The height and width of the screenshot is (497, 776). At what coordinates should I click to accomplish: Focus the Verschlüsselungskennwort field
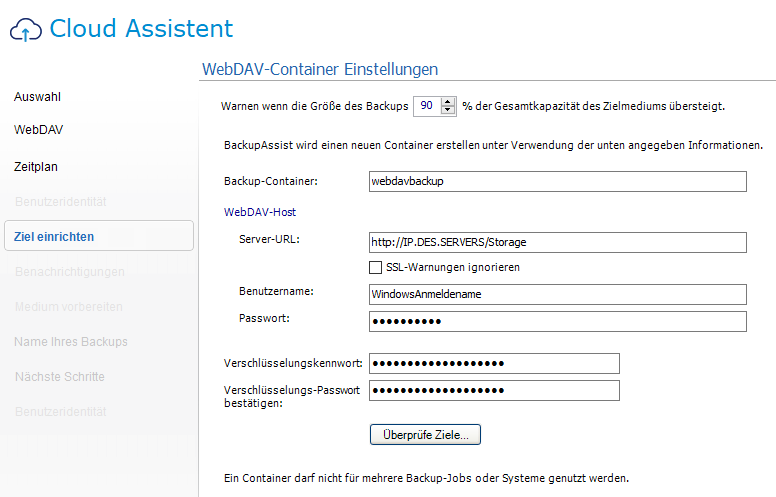[x=494, y=363]
